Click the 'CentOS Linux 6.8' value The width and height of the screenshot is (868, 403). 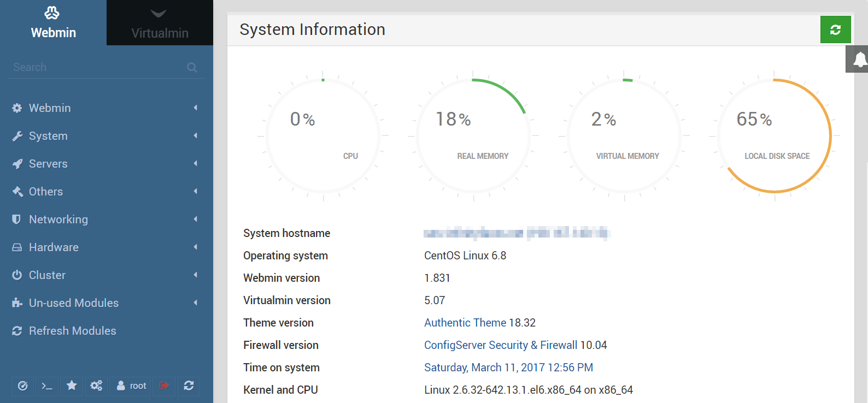tap(465, 256)
